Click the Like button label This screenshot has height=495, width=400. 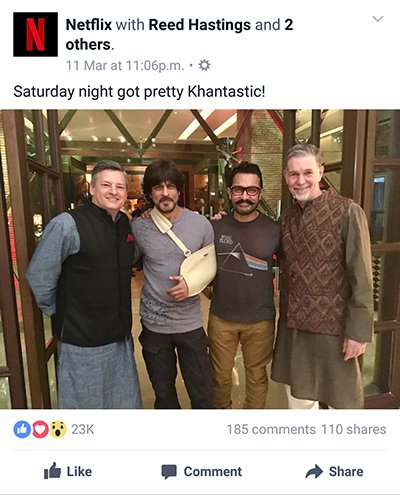(79, 472)
